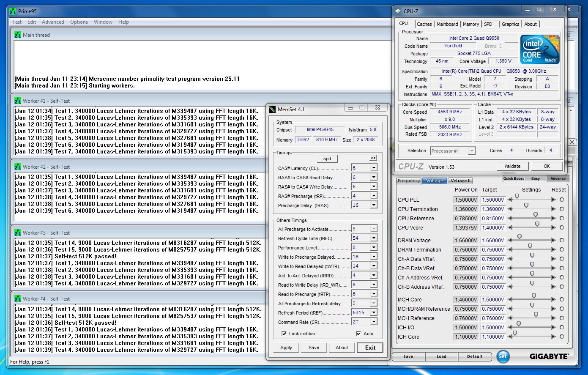Select the CPU PLL reset radio button
Viewport: 588px width, 375px height.
562,200
